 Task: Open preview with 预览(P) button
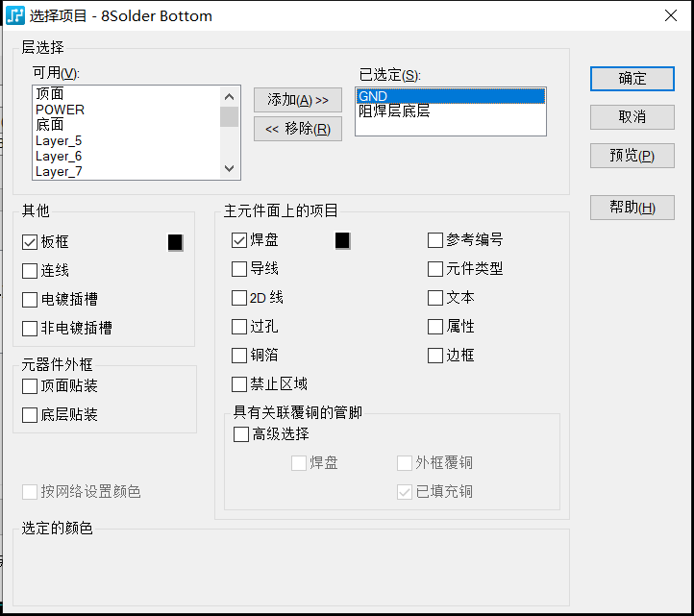[x=632, y=156]
